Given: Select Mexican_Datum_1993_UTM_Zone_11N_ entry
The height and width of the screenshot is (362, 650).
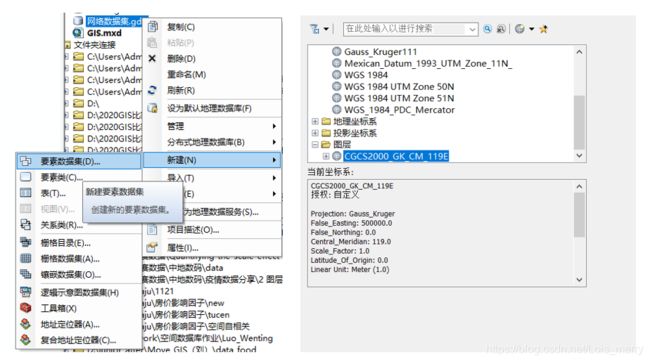Looking at the screenshot, I should pos(428,63).
